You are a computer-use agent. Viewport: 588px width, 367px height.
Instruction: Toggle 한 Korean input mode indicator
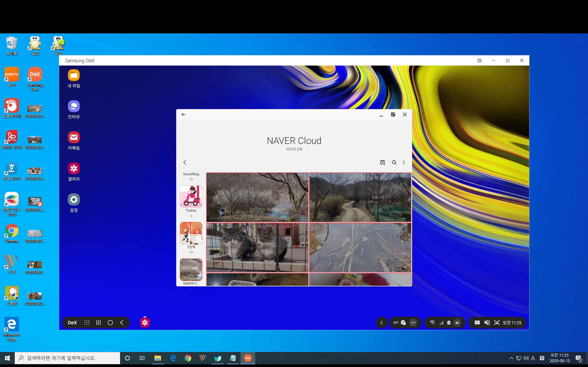(542, 358)
